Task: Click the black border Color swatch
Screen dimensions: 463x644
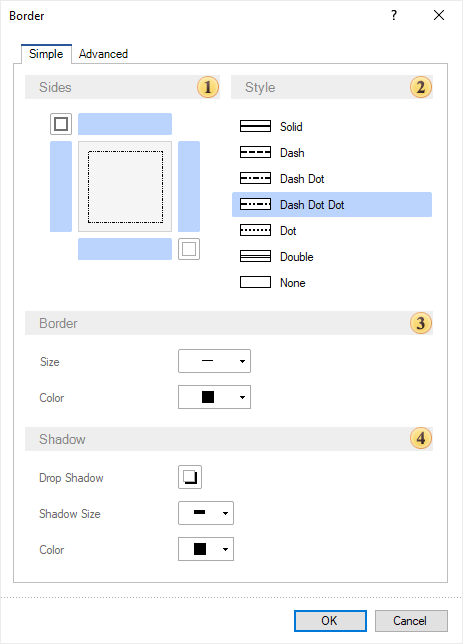Action: pyautogui.click(x=208, y=397)
